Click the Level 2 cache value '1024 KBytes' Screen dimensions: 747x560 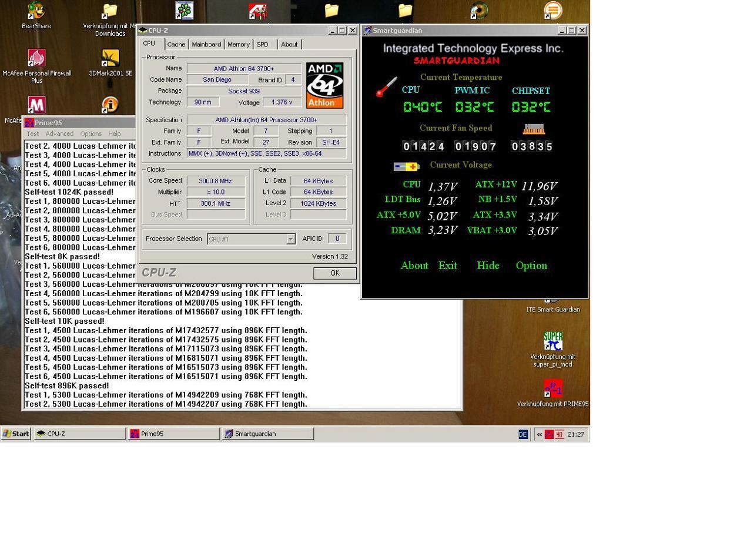[318, 203]
